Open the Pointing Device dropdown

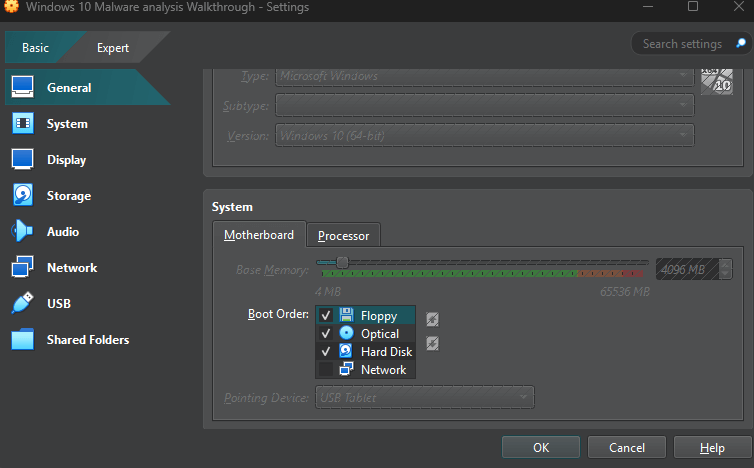[425, 397]
